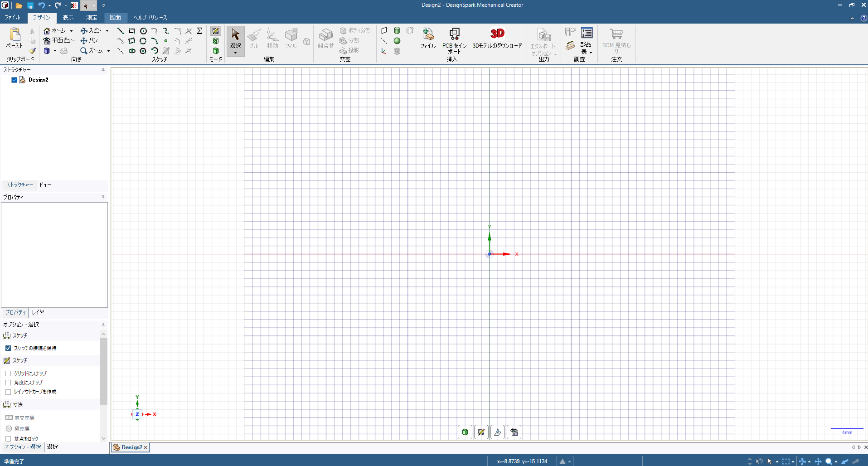
Task: Expand the 選択 tool dropdown arrow
Action: point(235,53)
